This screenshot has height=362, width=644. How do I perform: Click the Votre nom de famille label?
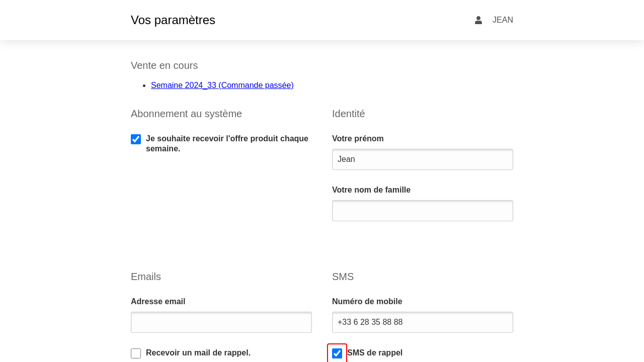point(371,190)
